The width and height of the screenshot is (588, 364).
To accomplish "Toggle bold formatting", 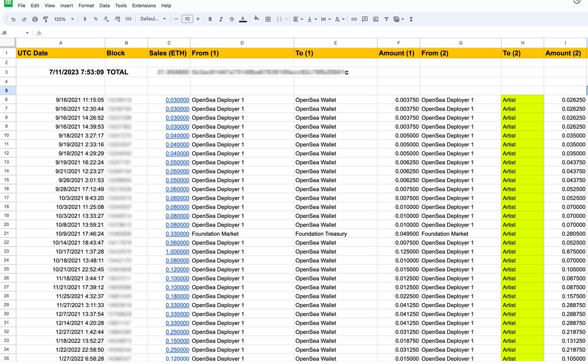I will tap(210, 19).
